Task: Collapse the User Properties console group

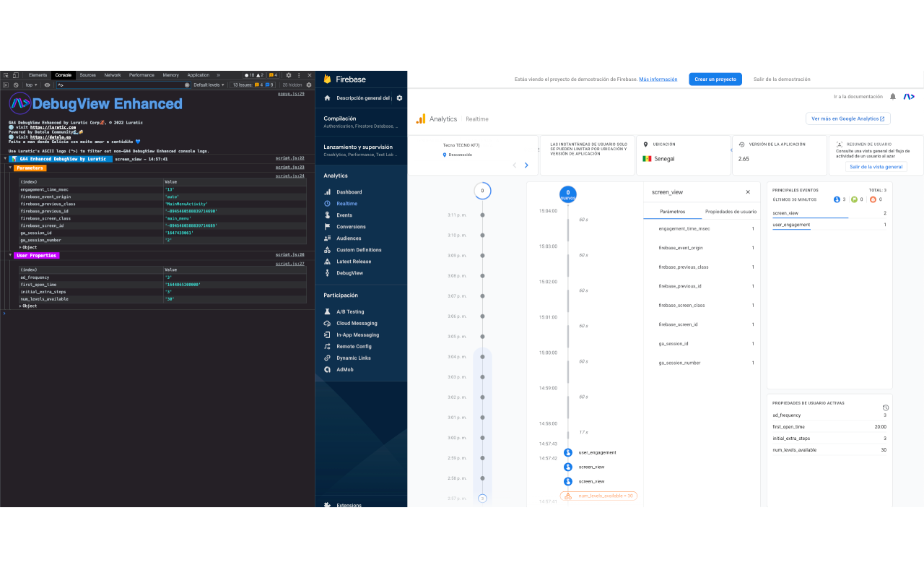Action: pos(10,255)
